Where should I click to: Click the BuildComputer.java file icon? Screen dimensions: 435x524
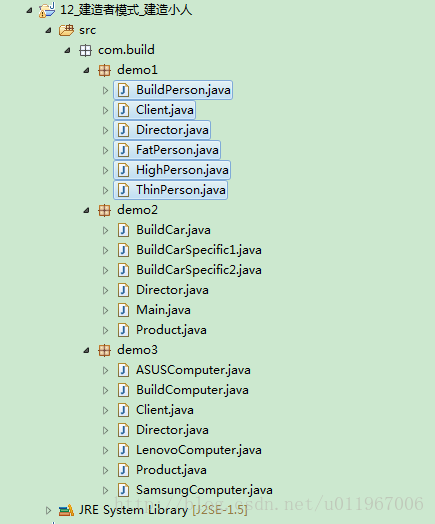[124, 390]
